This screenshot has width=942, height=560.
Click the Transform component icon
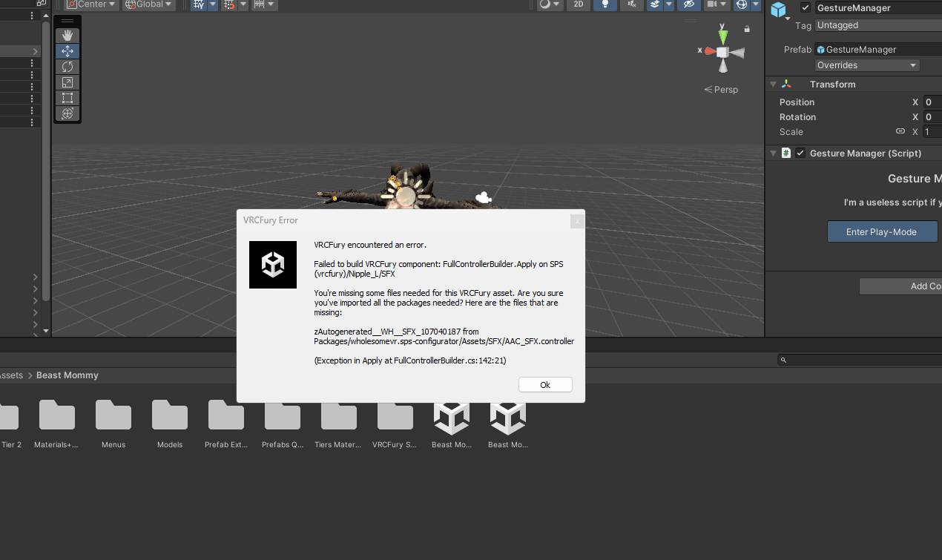[x=786, y=85]
